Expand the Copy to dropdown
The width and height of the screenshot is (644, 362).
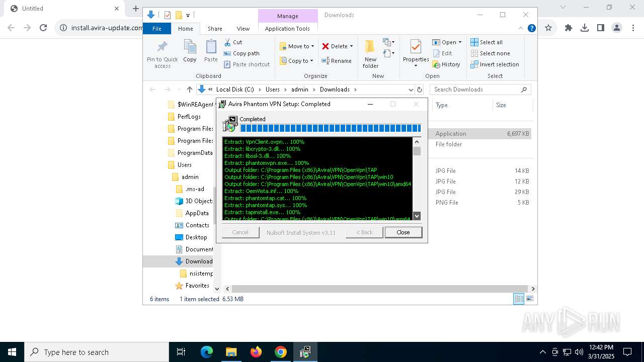[x=311, y=61]
